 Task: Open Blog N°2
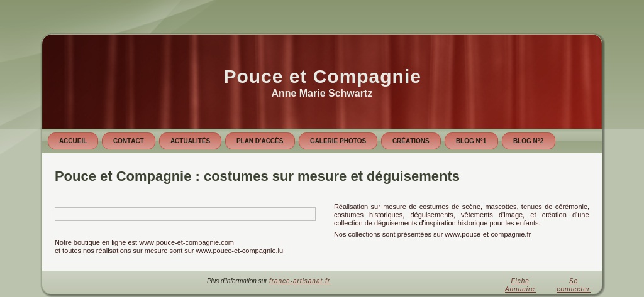pyautogui.click(x=528, y=141)
